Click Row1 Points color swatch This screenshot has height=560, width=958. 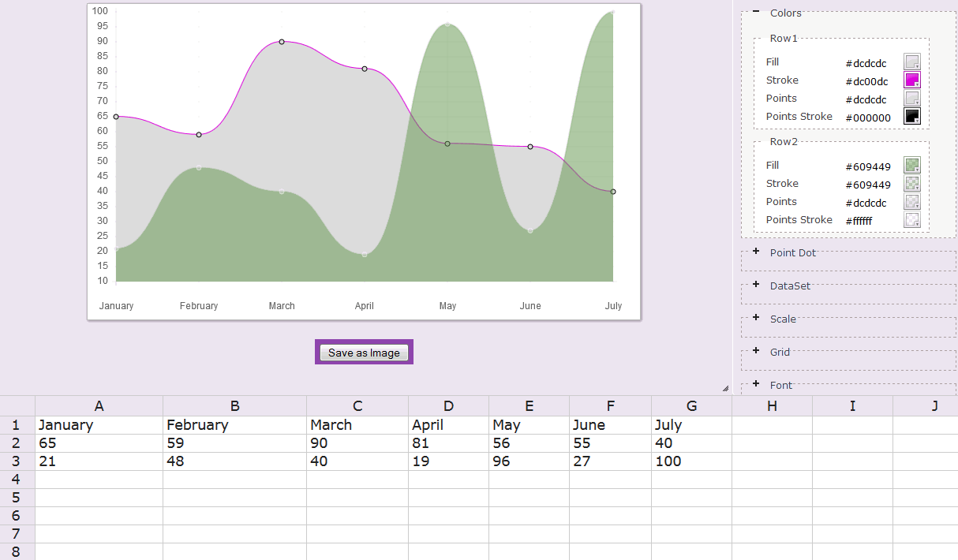coord(911,99)
